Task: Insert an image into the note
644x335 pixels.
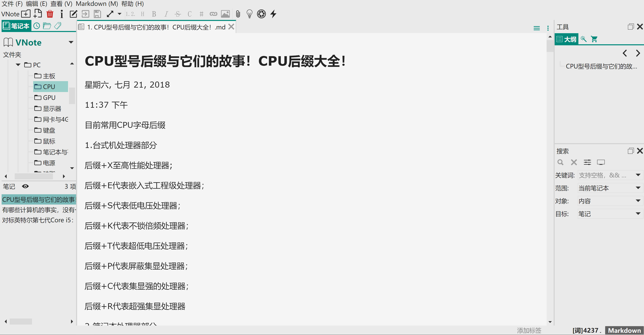Action: tap(225, 14)
